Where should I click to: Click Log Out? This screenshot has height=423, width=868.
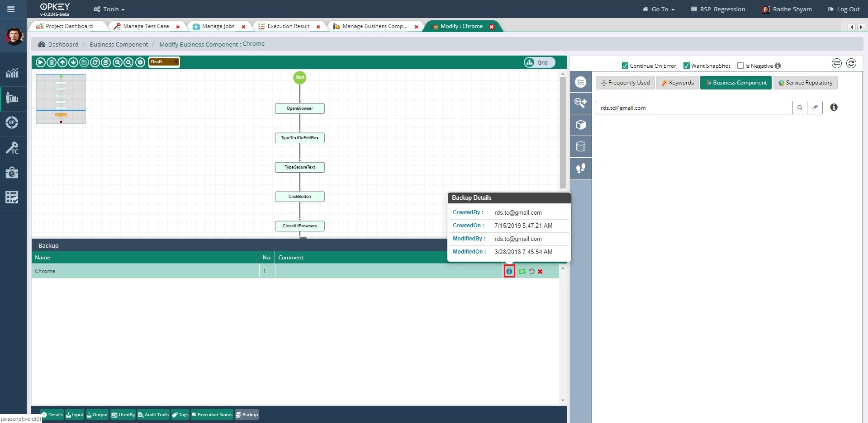[x=844, y=9]
